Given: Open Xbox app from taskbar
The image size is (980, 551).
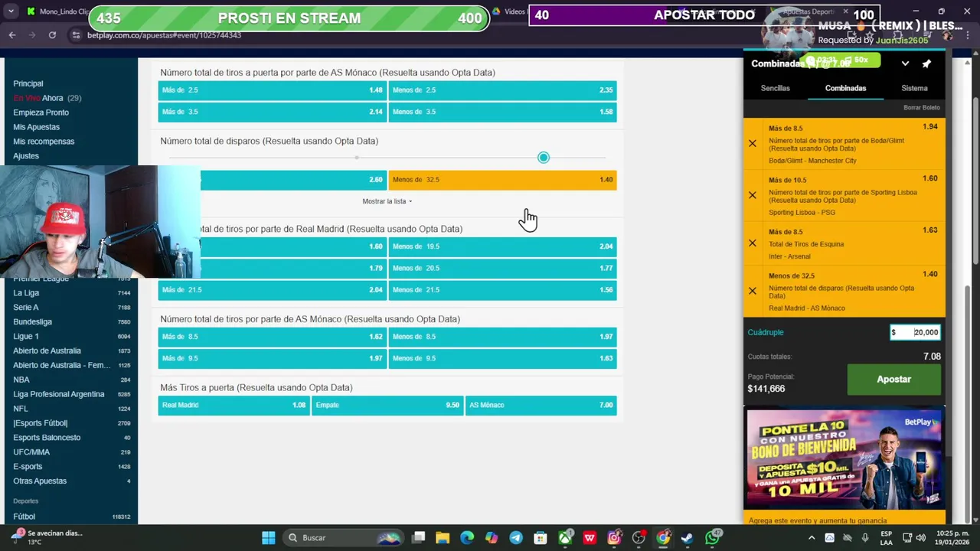Looking at the screenshot, I should point(565,538).
